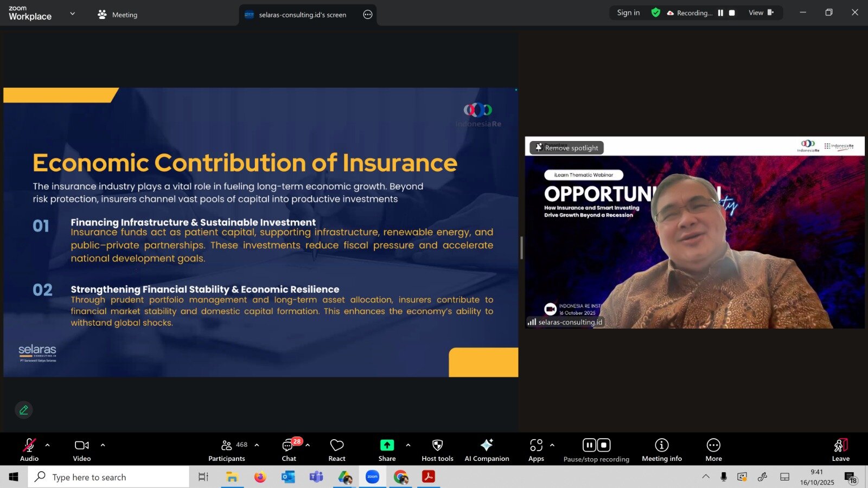Unmute the microphone Audio button

click(x=29, y=450)
